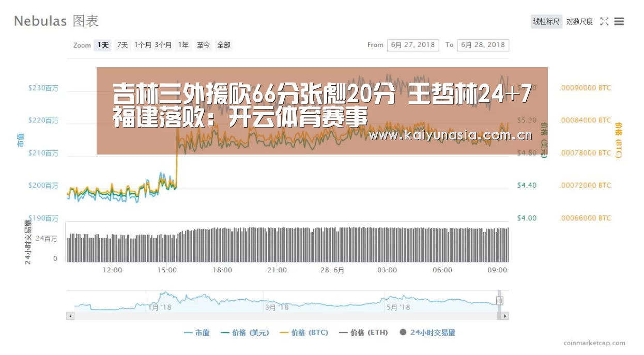This screenshot has height=355, width=644.
Task: Click the navigator scrollbar left arrow
Action: pos(70,316)
